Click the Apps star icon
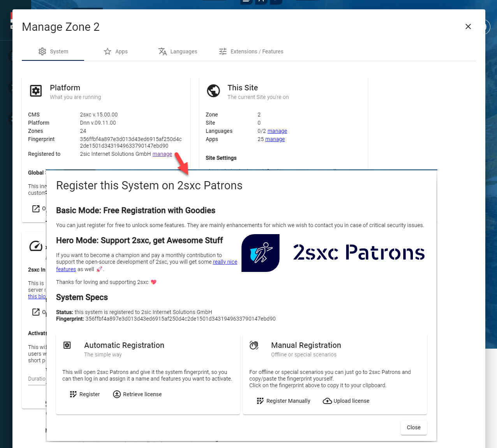The image size is (497, 448). click(x=108, y=51)
